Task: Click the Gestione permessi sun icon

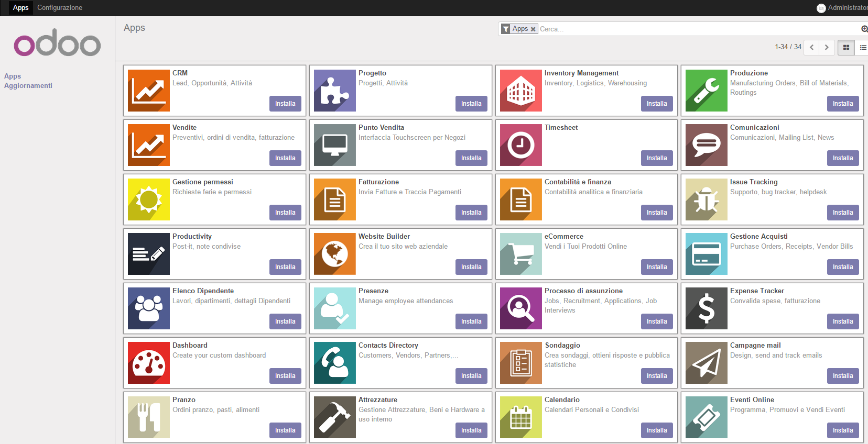Action: [x=149, y=199]
